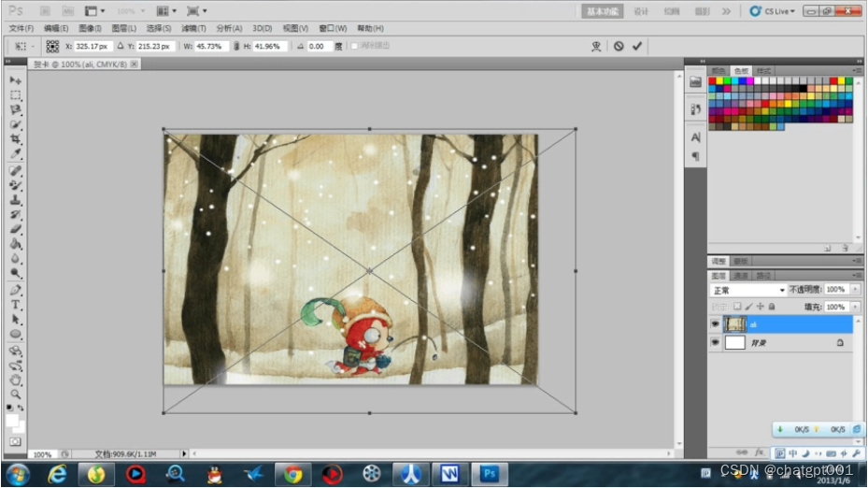
Task: Open Photoshop from the Windows taskbar
Action: coord(489,474)
